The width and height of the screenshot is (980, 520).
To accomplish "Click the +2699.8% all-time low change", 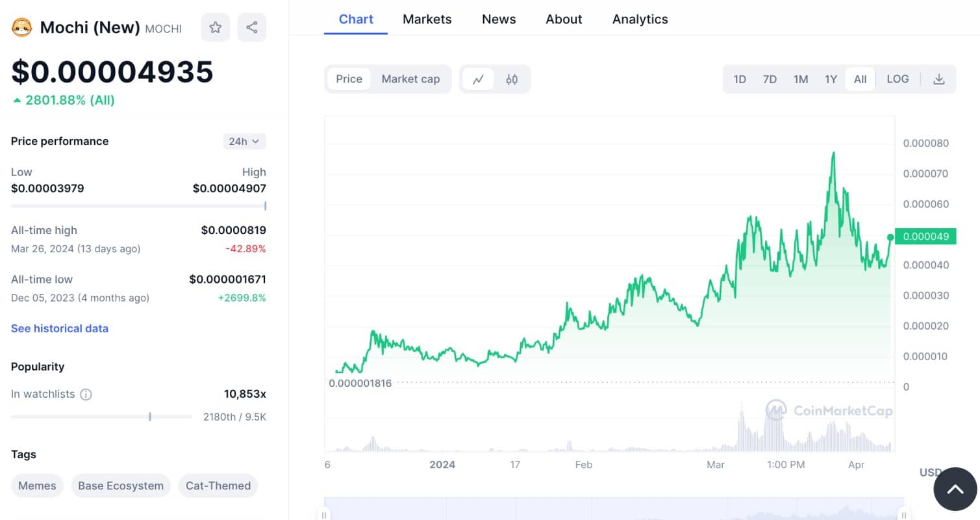I will [x=244, y=298].
